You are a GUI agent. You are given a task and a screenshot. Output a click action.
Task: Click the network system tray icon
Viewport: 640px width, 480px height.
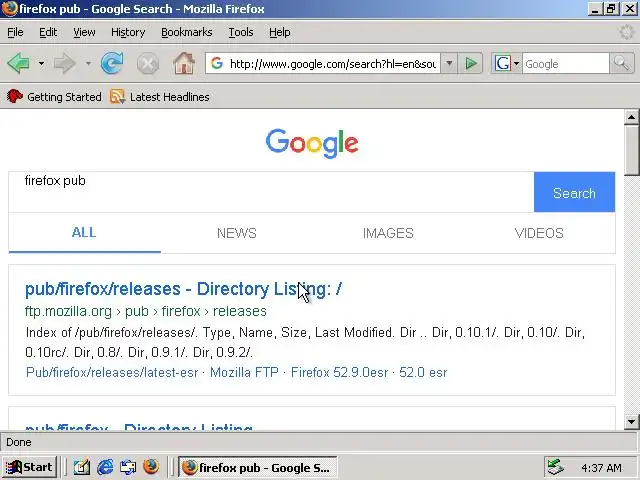(x=556, y=467)
